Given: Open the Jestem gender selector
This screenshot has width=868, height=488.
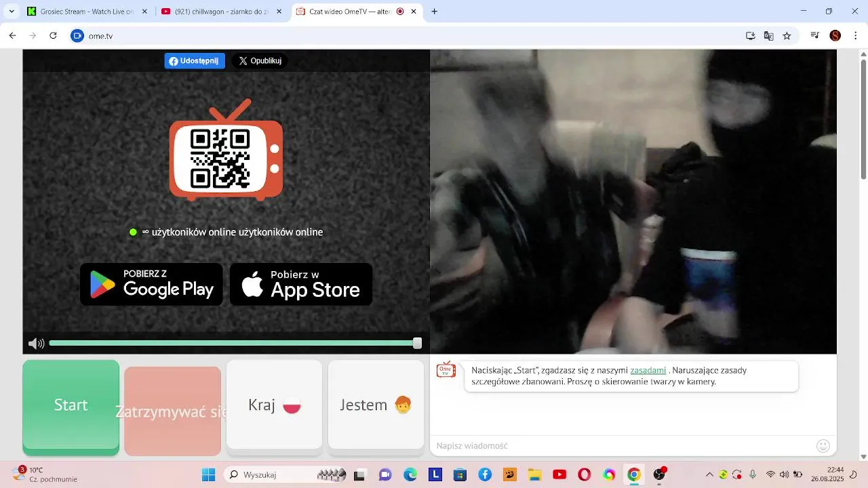Looking at the screenshot, I should tap(376, 405).
